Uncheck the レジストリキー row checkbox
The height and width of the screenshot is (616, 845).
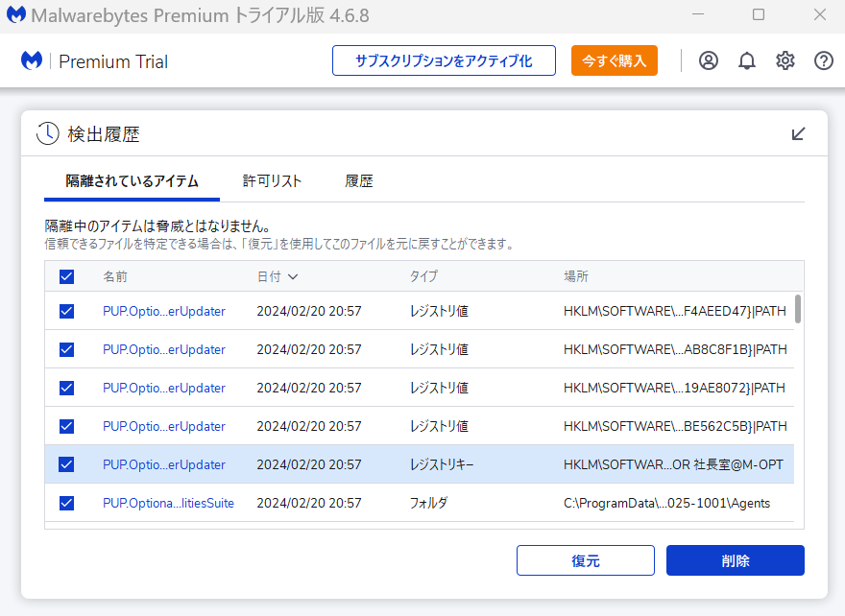click(x=67, y=464)
